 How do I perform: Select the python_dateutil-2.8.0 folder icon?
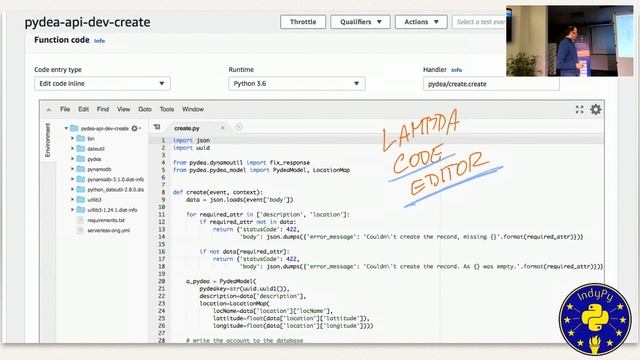[x=81, y=189]
